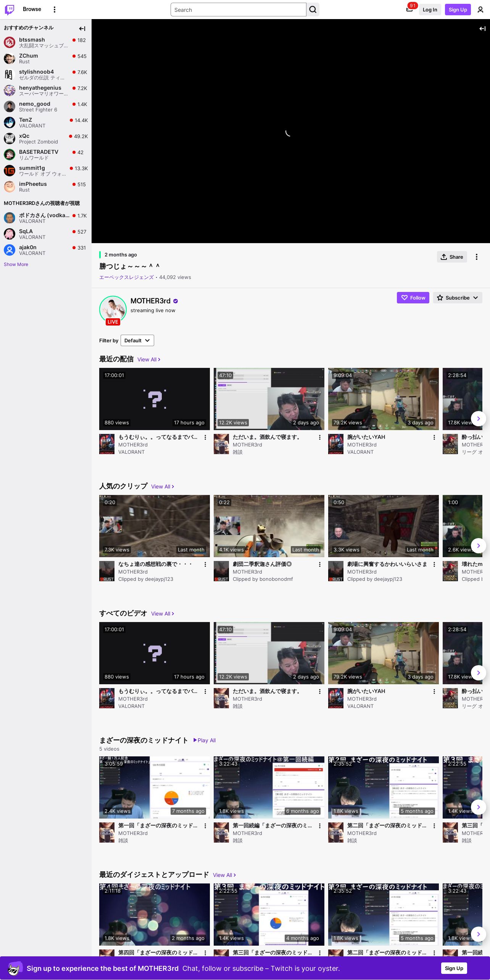This screenshot has height=980, width=490.
Task: Click Browse in the top navigation
Action: click(x=32, y=9)
